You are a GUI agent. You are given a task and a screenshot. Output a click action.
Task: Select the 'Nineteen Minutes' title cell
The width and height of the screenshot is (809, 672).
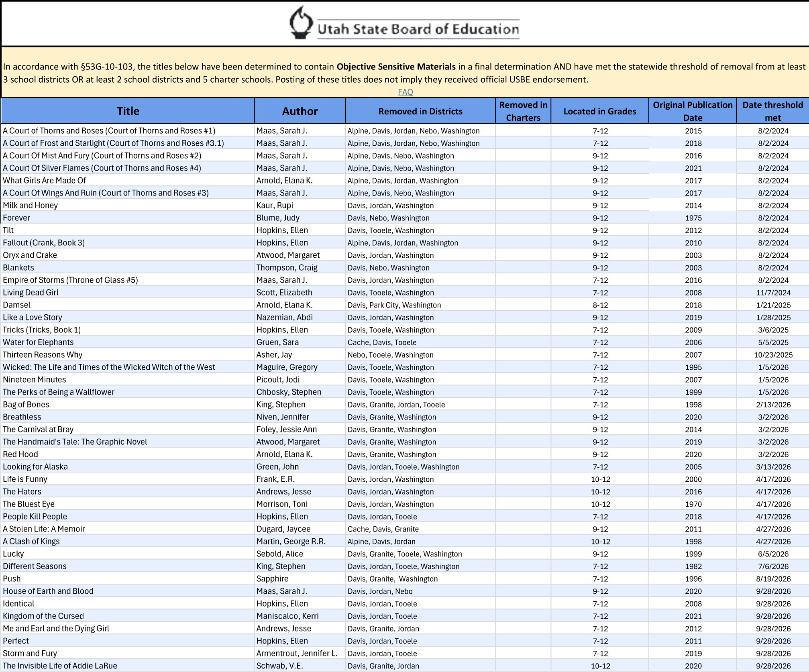pyautogui.click(x=128, y=380)
